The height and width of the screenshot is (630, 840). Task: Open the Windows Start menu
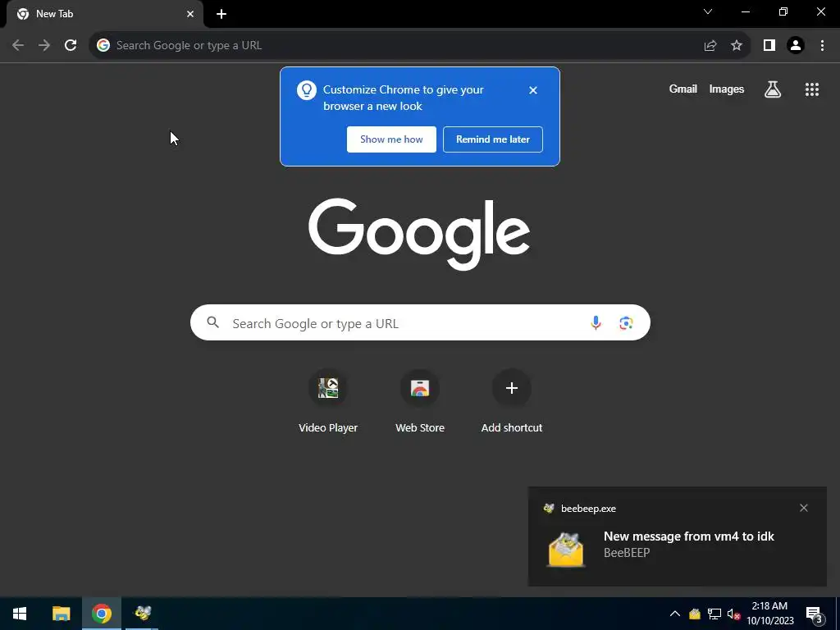coord(20,614)
